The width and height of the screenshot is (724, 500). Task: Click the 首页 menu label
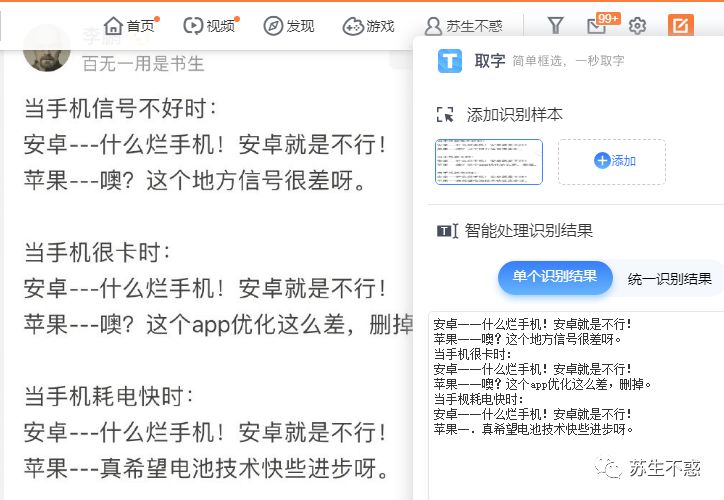(x=140, y=26)
